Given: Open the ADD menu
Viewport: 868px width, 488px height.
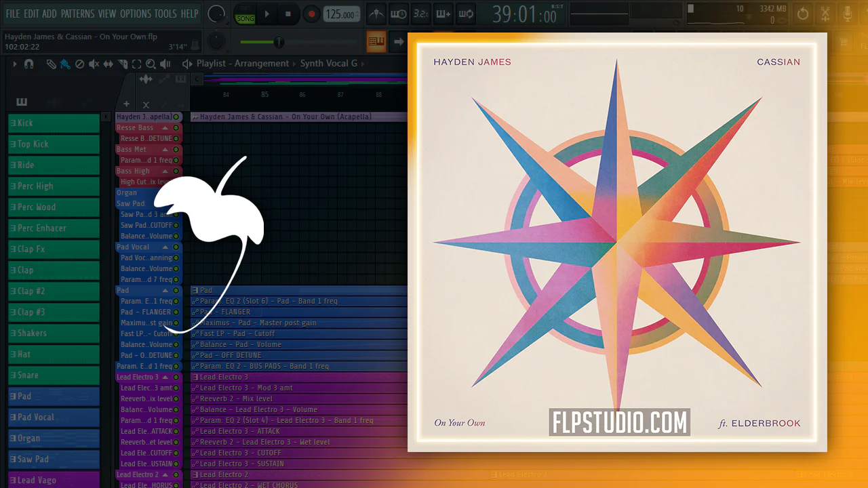Looking at the screenshot, I should [x=50, y=14].
